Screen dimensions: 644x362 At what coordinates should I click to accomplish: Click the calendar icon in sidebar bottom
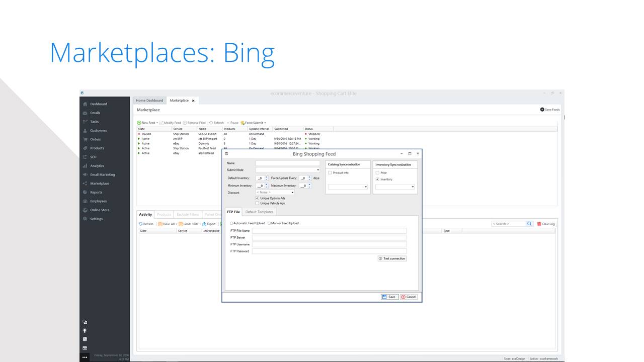85,348
